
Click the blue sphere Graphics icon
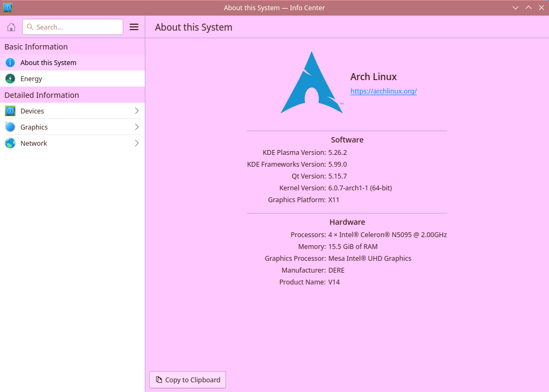10,127
